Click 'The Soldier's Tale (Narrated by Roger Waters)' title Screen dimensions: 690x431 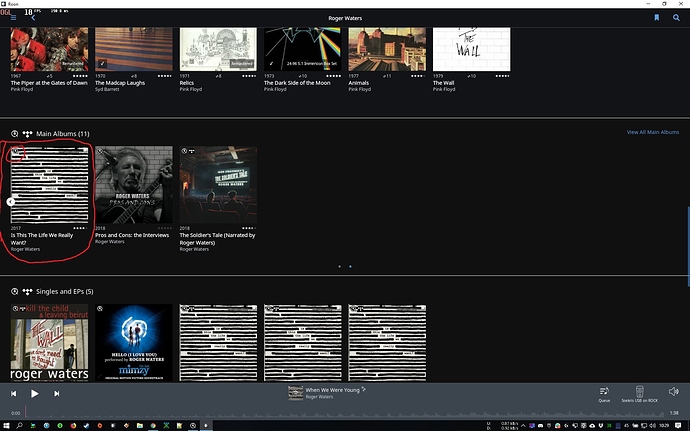click(x=217, y=239)
